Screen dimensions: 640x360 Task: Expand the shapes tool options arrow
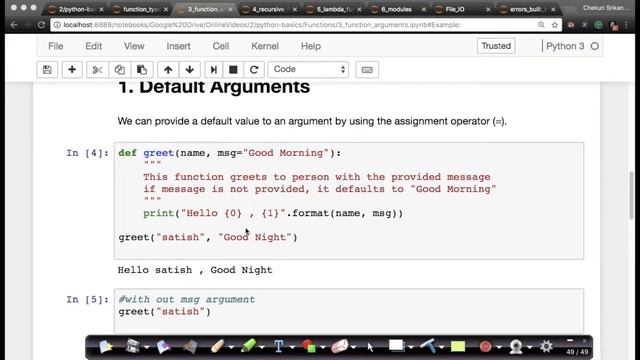click(323, 348)
